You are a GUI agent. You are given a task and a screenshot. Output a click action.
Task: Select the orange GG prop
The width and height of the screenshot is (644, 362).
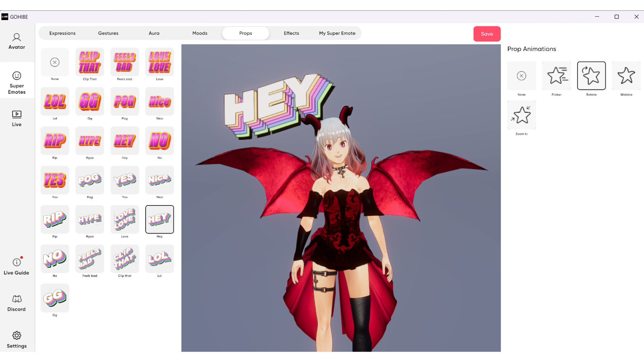pyautogui.click(x=90, y=102)
